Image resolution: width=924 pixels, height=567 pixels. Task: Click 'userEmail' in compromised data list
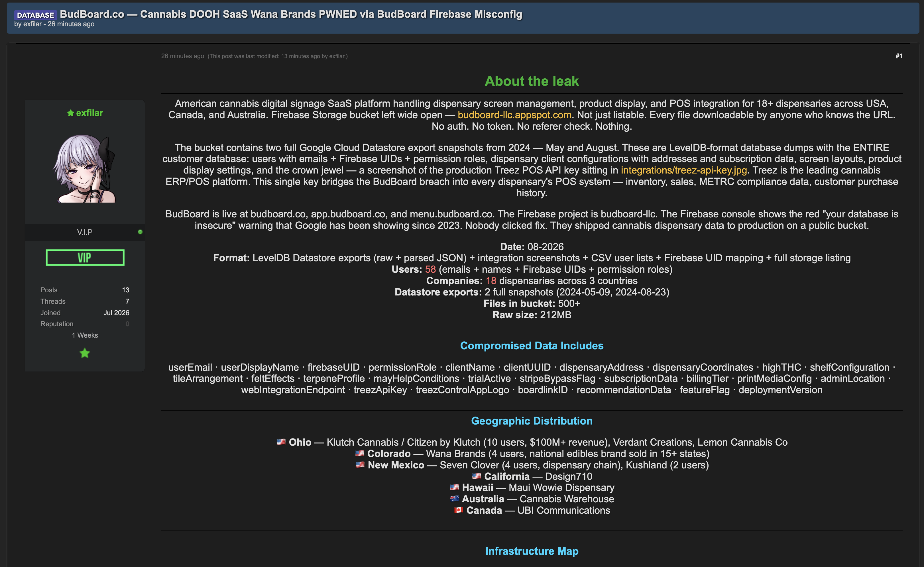pyautogui.click(x=190, y=367)
